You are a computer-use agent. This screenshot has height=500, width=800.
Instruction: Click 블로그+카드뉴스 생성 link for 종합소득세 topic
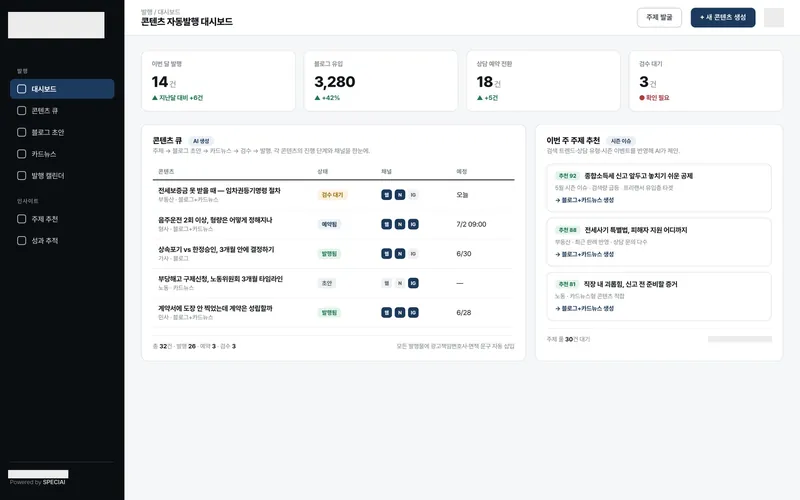585,200
